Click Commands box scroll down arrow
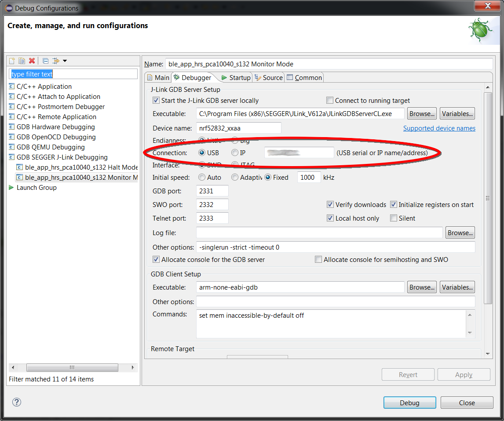 coord(470,333)
